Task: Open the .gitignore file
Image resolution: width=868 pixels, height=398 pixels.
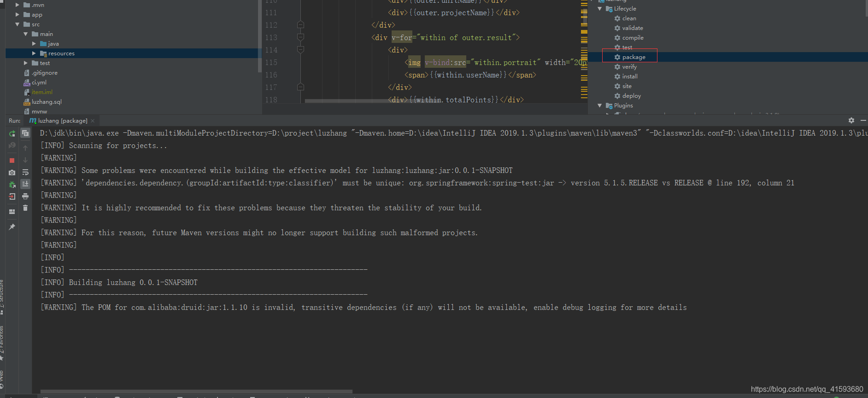Action: point(44,73)
